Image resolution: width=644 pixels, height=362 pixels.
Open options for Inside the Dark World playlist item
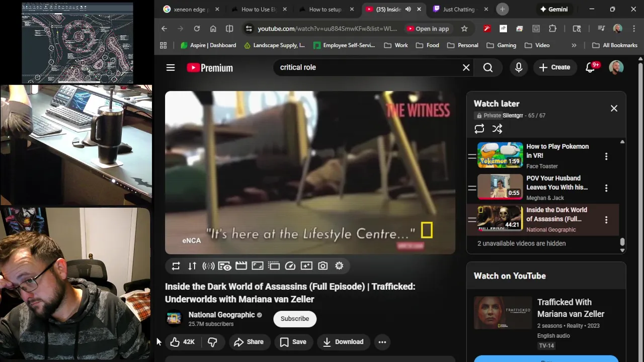point(606,220)
